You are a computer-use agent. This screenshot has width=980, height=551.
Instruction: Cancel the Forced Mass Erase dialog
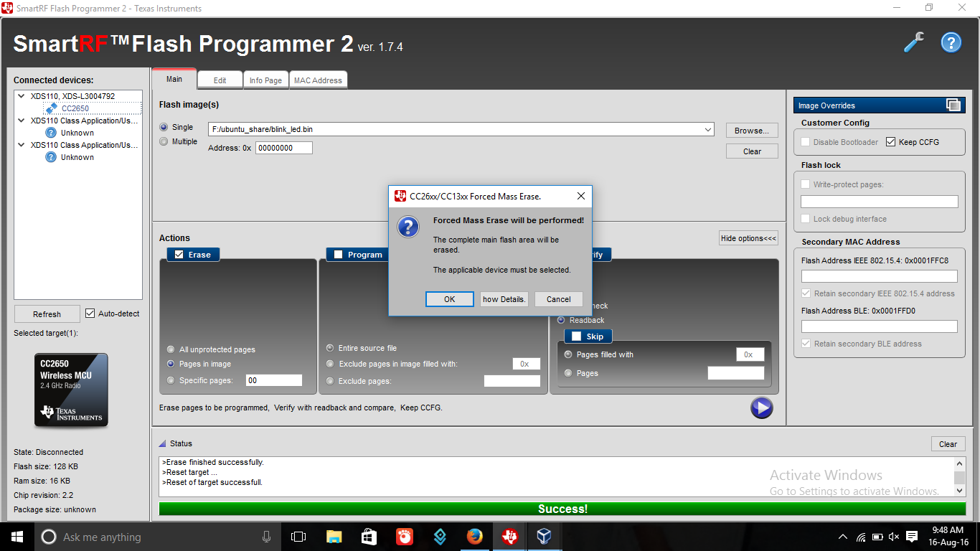[558, 299]
